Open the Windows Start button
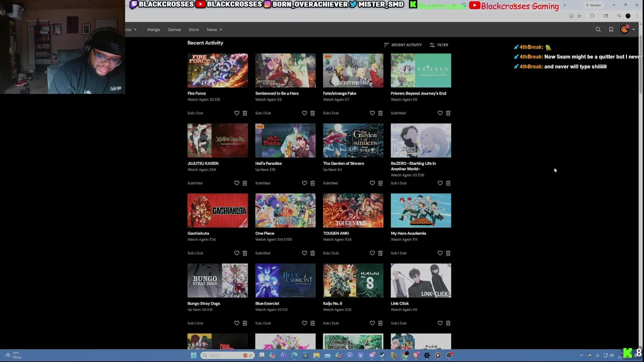The image size is (644, 362). [x=193, y=355]
